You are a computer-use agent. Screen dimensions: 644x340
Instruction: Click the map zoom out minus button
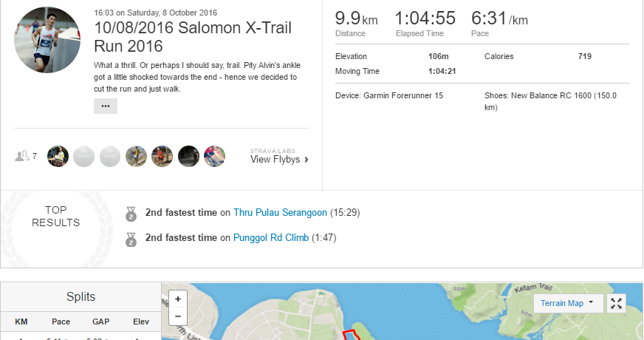tap(178, 316)
